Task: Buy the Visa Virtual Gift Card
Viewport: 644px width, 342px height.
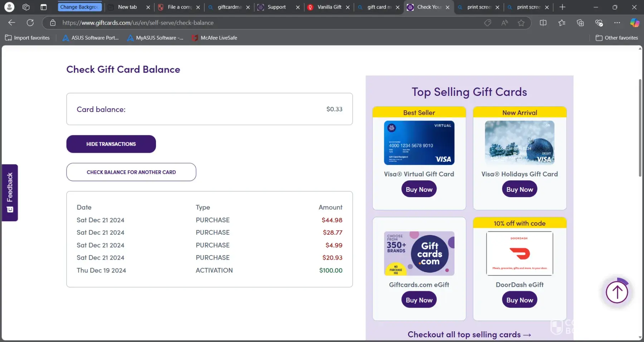Action: pyautogui.click(x=419, y=190)
